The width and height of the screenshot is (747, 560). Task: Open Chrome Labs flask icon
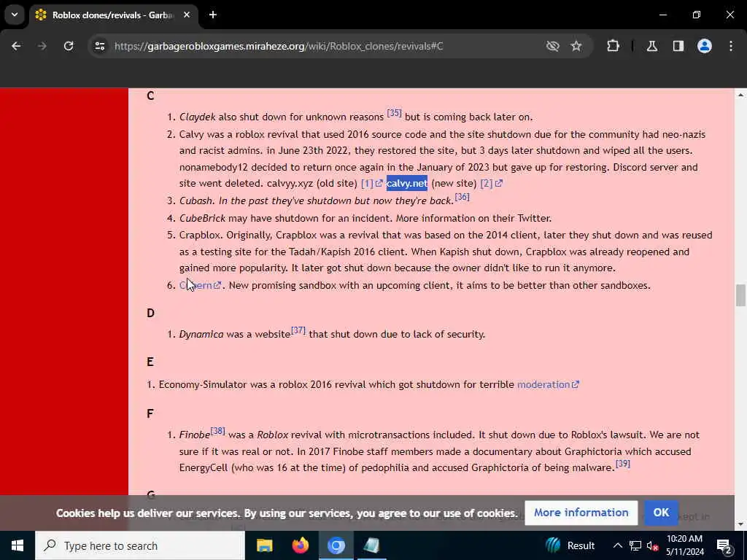tap(652, 46)
